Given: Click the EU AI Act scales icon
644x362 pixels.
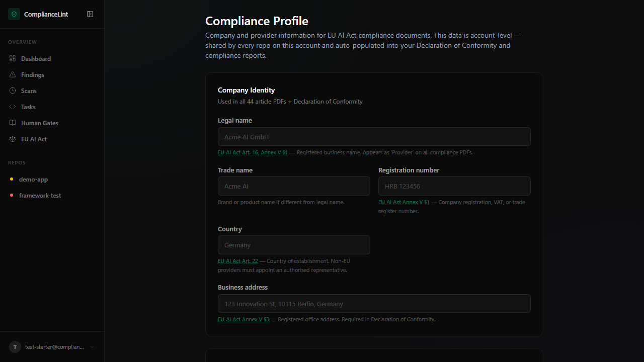Looking at the screenshot, I should 13,139.
